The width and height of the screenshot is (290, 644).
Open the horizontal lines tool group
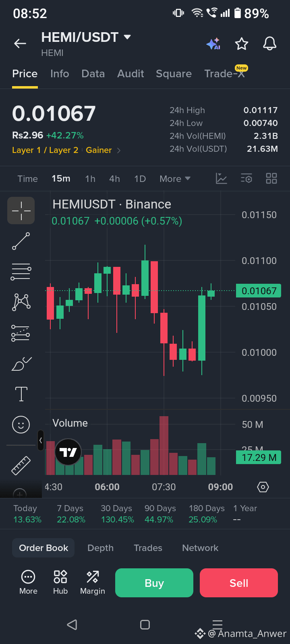[x=21, y=272]
